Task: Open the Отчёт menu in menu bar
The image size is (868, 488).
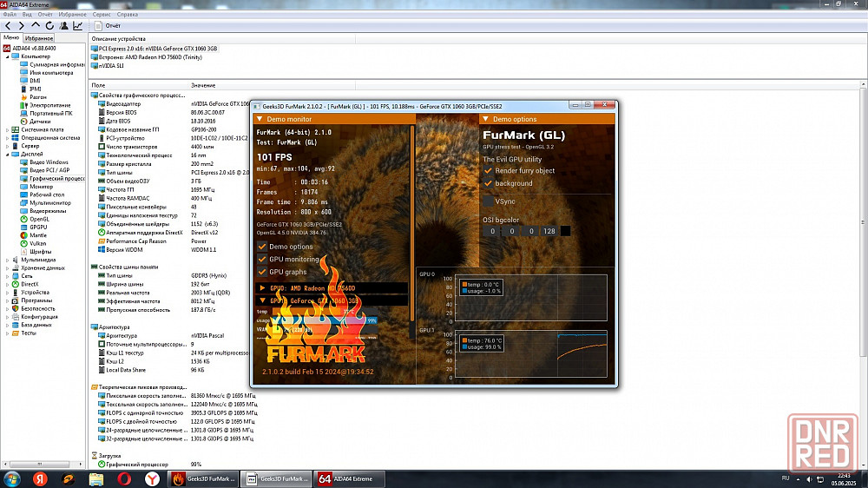Action: click(x=45, y=15)
